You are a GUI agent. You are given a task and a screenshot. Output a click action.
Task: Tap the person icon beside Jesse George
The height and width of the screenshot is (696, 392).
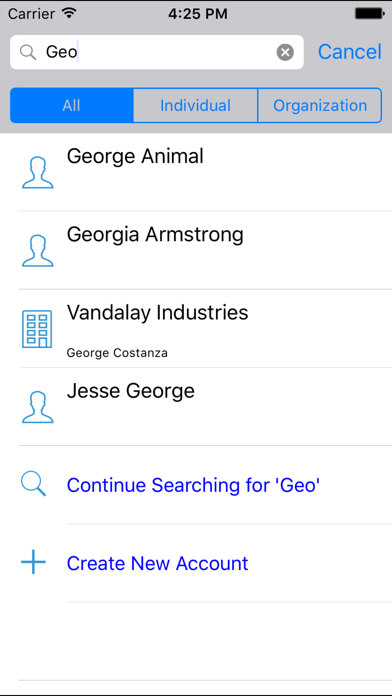point(38,407)
